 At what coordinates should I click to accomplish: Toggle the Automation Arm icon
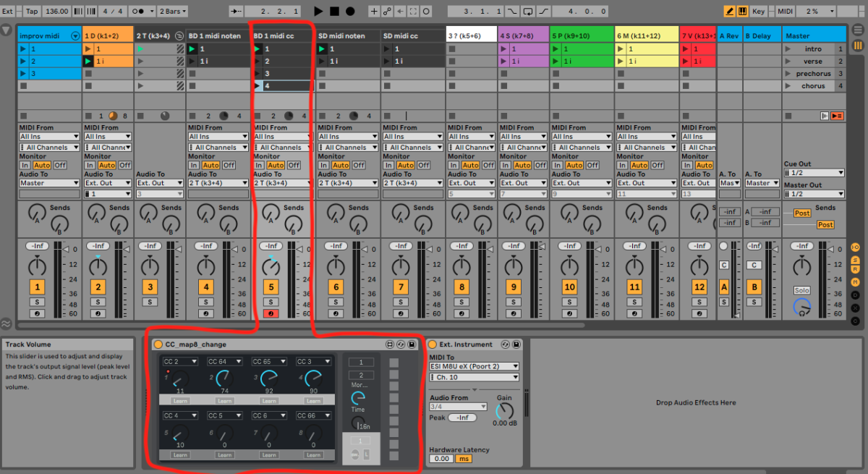387,12
